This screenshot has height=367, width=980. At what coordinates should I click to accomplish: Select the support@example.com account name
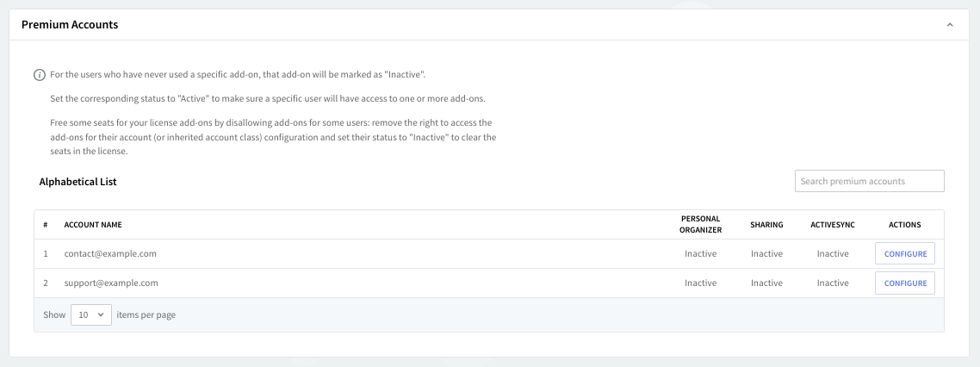[111, 283]
